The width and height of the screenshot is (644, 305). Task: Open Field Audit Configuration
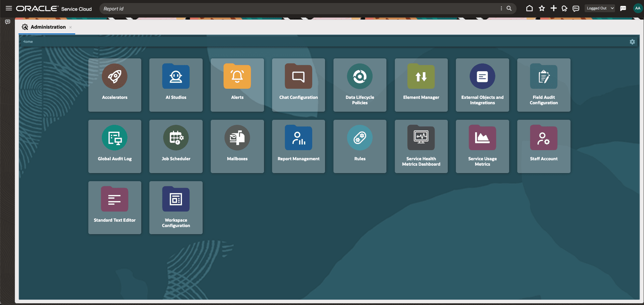tap(544, 85)
